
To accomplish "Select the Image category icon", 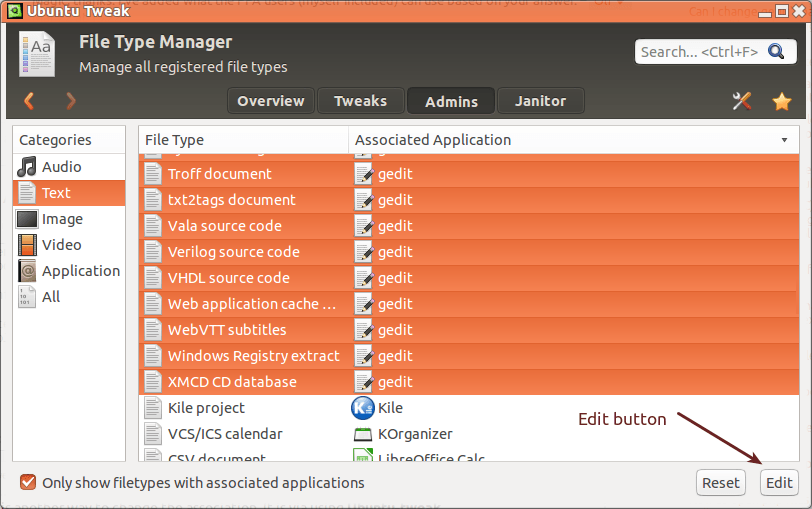I will click(27, 219).
